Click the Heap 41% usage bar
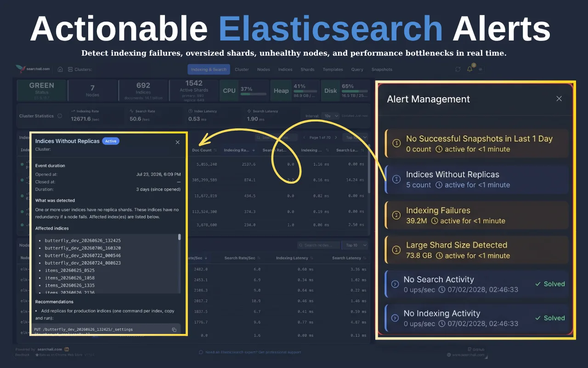This screenshot has width=588, height=368. click(x=305, y=91)
